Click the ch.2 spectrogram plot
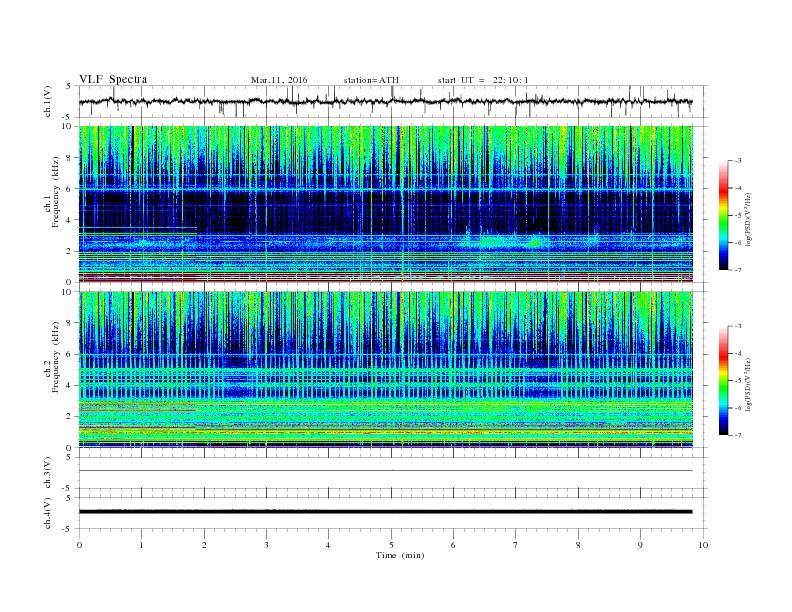The height and width of the screenshot is (612, 792). [386, 369]
